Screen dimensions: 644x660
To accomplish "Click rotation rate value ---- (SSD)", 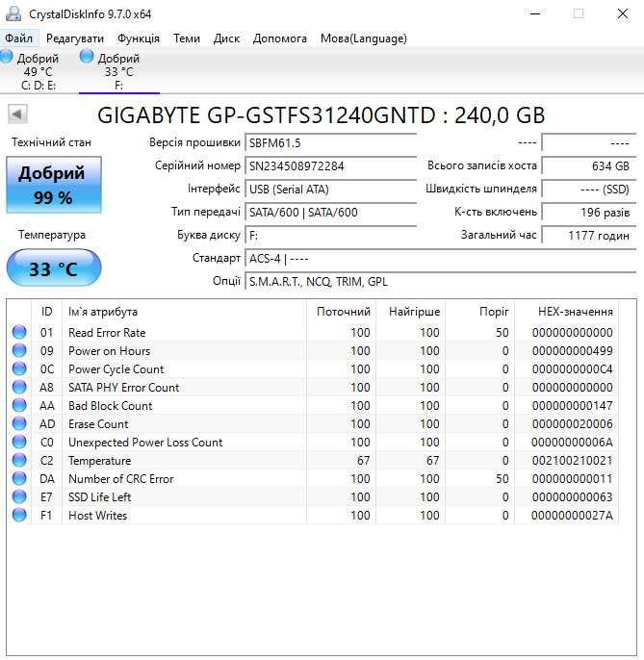I will (x=588, y=189).
